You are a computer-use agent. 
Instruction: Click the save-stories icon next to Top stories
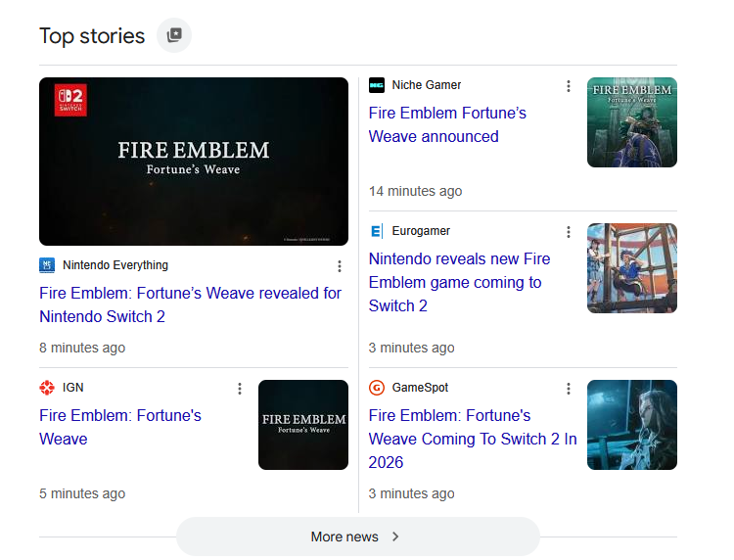174,35
